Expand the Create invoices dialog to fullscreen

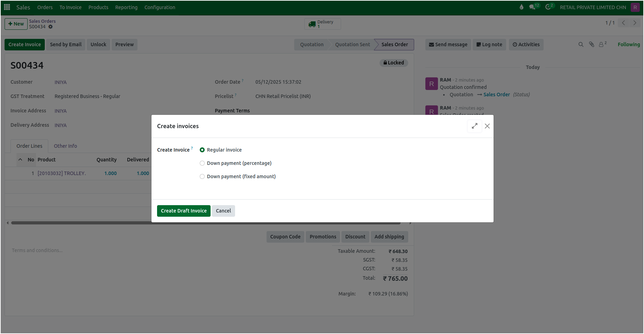click(x=474, y=126)
